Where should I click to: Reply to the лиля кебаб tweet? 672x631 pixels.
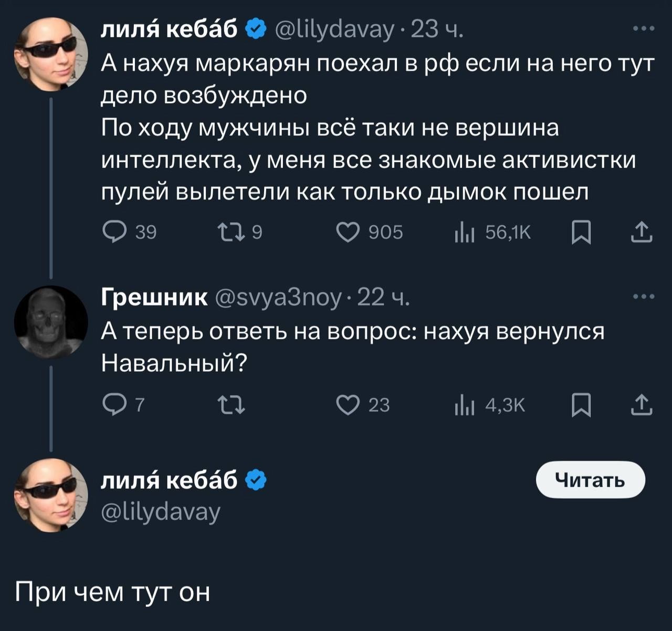114,232
